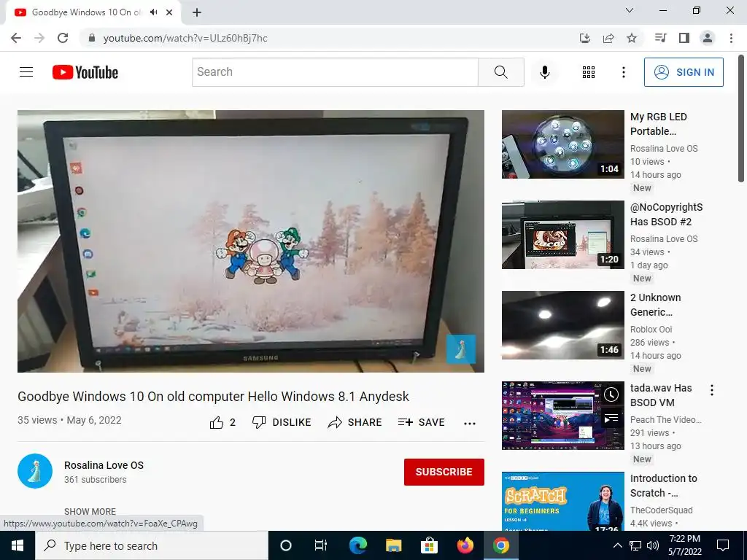
Task: Click Windows taskbar search box
Action: click(152, 545)
